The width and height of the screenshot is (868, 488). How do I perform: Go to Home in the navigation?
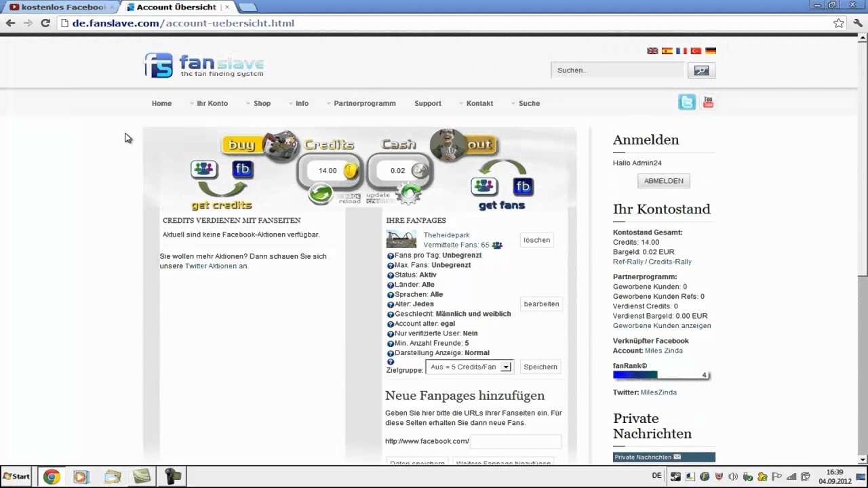click(x=161, y=104)
